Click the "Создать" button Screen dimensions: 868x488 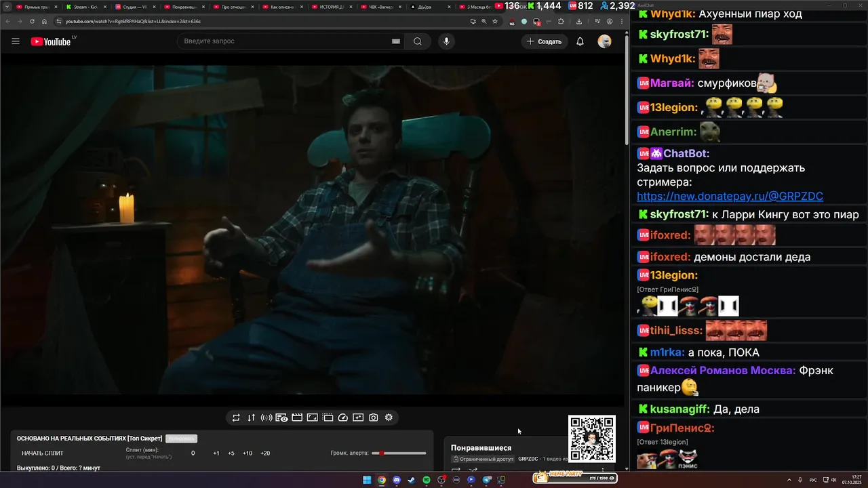click(544, 41)
